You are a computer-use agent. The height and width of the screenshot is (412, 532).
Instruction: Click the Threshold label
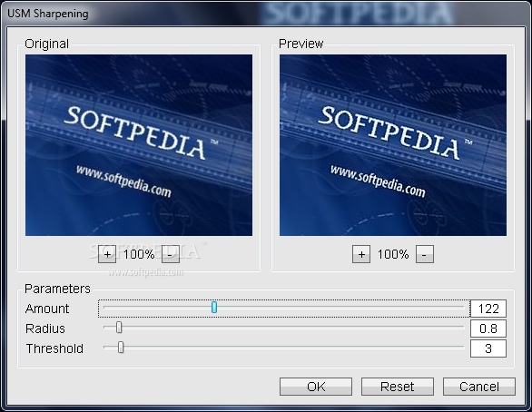54,348
